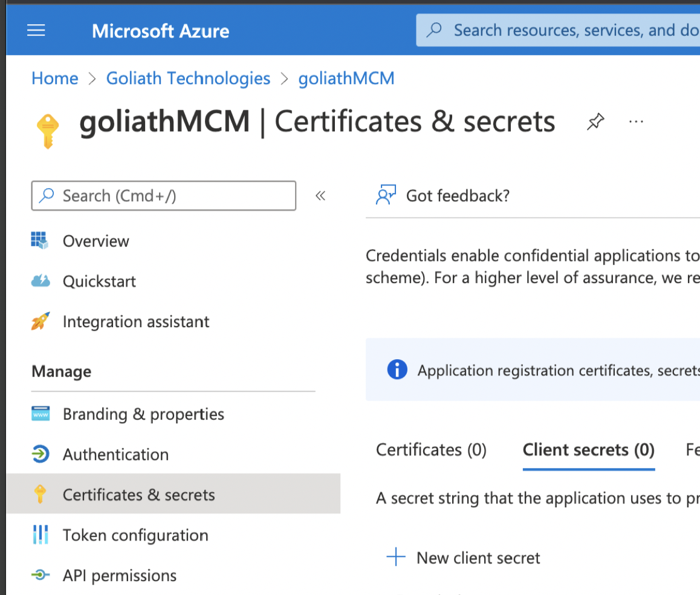Click the Microsoft Azure title

pyautogui.click(x=160, y=31)
